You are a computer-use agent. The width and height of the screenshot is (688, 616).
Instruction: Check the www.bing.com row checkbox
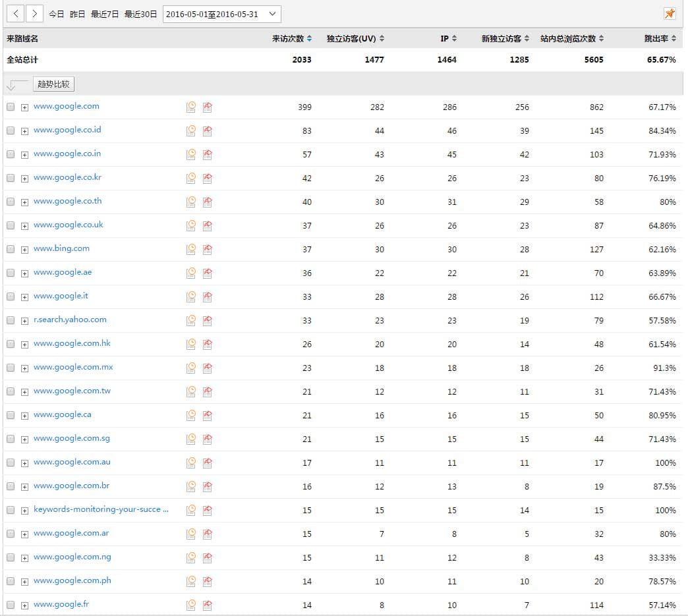pos(11,249)
